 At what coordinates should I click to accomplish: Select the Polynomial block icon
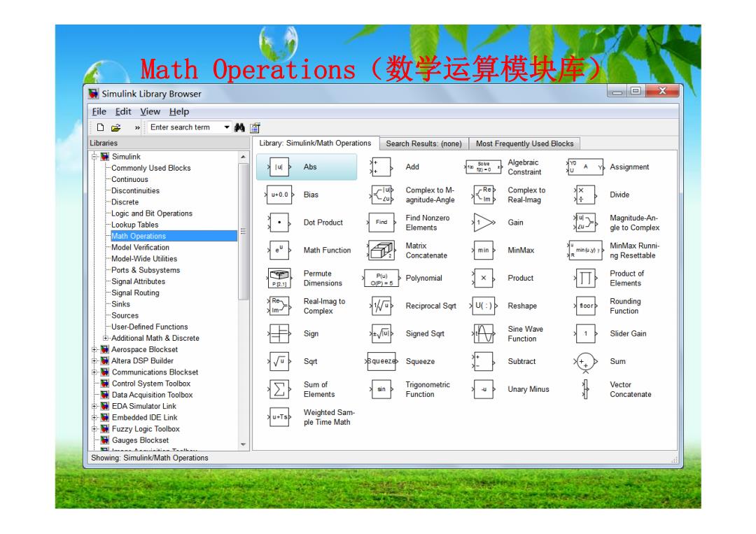(381, 278)
